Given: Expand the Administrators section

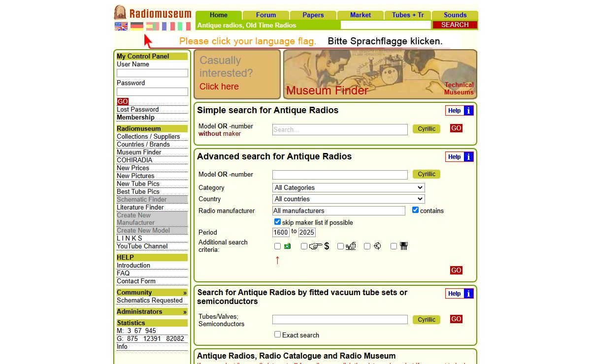Looking at the screenshot, I should coord(152,312).
